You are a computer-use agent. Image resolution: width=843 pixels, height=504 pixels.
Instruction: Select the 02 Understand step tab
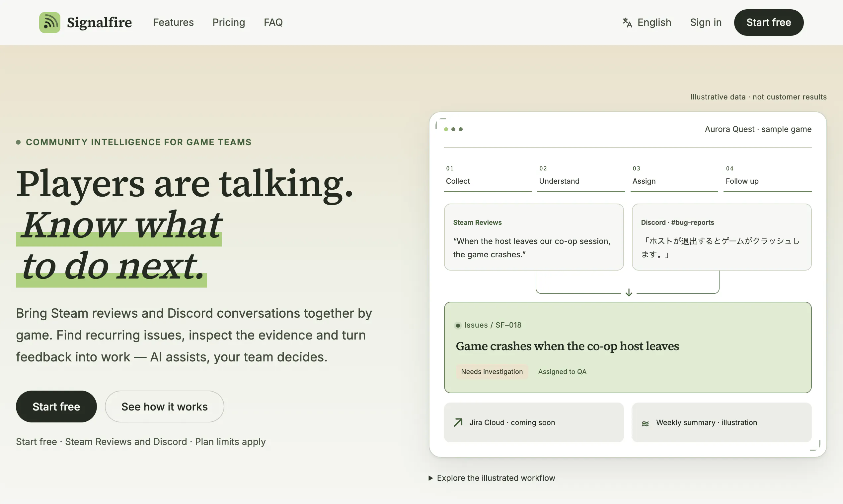pos(581,178)
